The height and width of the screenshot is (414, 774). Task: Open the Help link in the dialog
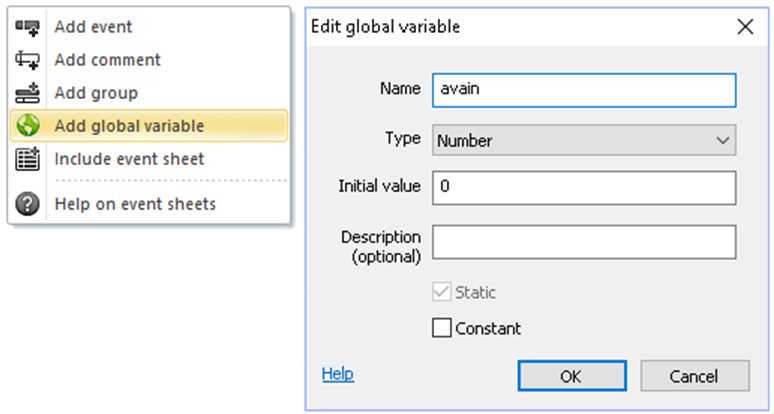tap(337, 374)
